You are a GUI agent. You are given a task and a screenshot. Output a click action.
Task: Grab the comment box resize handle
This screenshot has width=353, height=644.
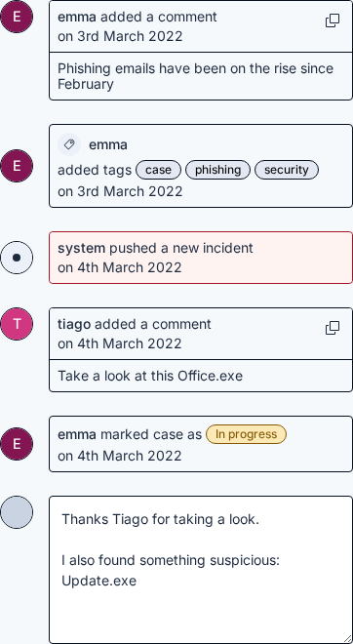(347, 639)
